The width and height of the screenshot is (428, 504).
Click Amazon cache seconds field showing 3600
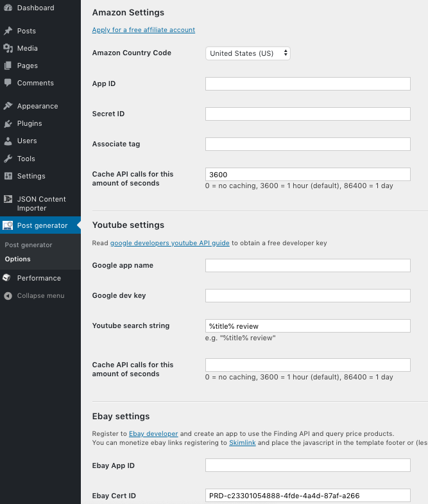pos(308,175)
